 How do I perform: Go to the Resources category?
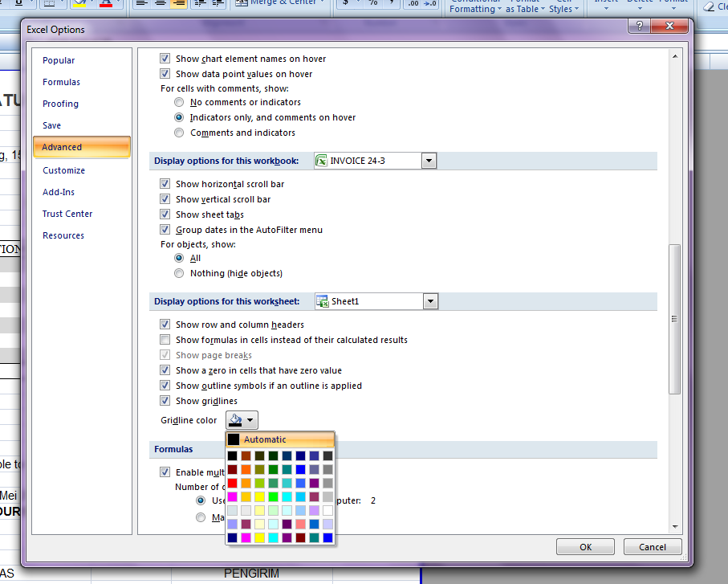click(x=63, y=235)
